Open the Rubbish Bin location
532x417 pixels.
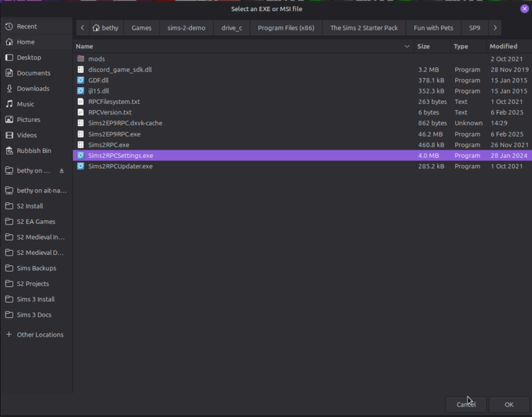pyautogui.click(x=36, y=150)
